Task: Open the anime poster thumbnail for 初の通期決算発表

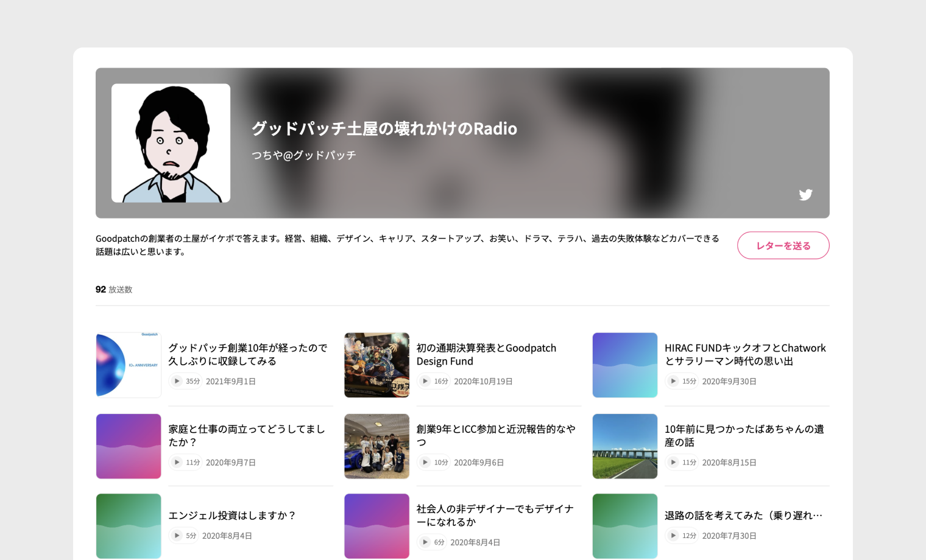Action: coord(376,365)
